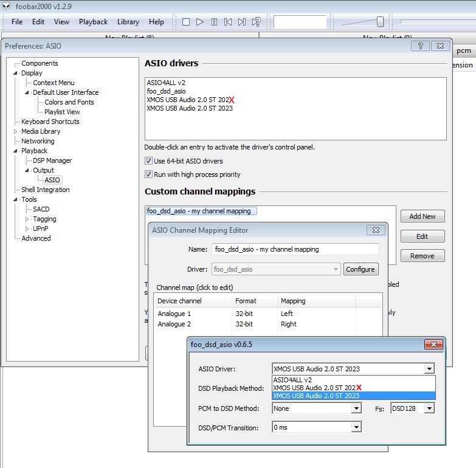This screenshot has height=468, width=476.
Task: Open the PCM to DSD Method dropdown
Action: 356,408
